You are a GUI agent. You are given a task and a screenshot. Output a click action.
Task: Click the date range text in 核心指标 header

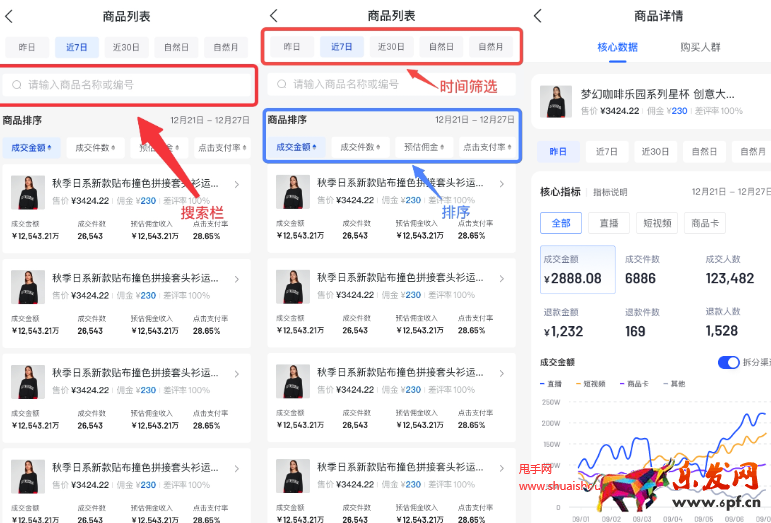pos(731,192)
